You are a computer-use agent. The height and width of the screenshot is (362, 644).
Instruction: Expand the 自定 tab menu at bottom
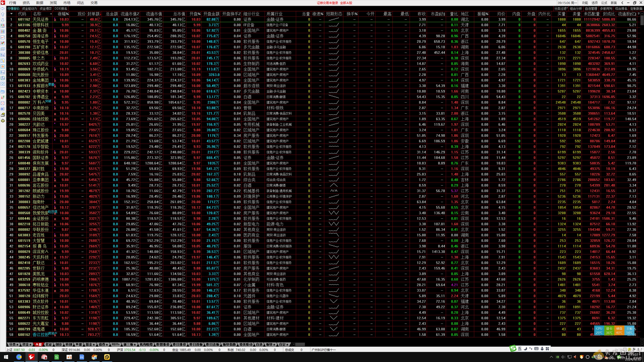(x=284, y=344)
